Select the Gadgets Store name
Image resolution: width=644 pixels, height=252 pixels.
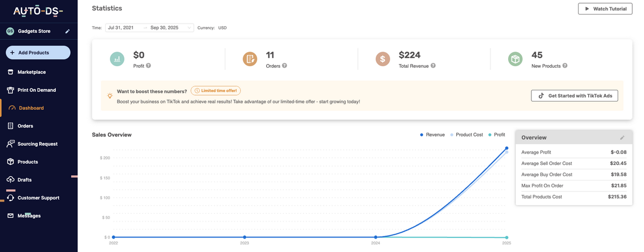click(34, 31)
